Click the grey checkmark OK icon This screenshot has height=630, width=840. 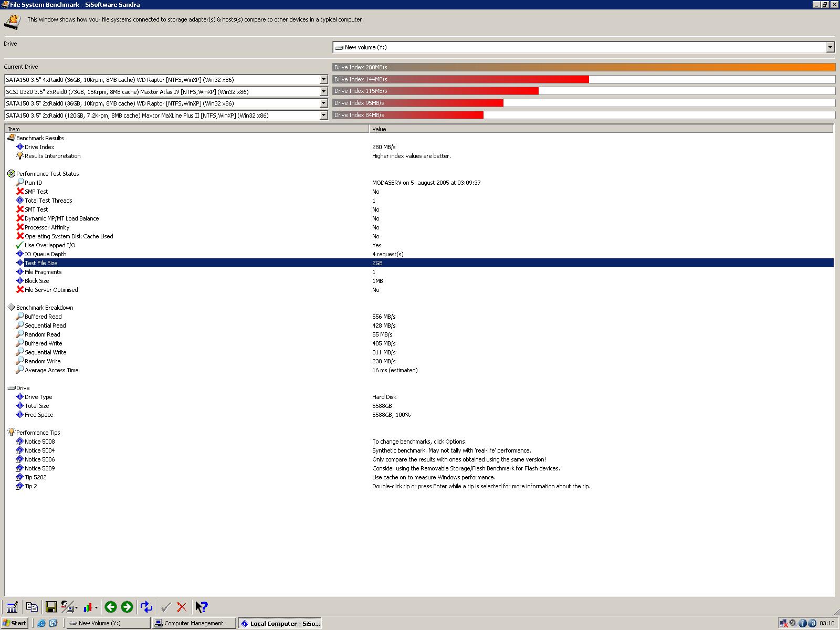(166, 607)
